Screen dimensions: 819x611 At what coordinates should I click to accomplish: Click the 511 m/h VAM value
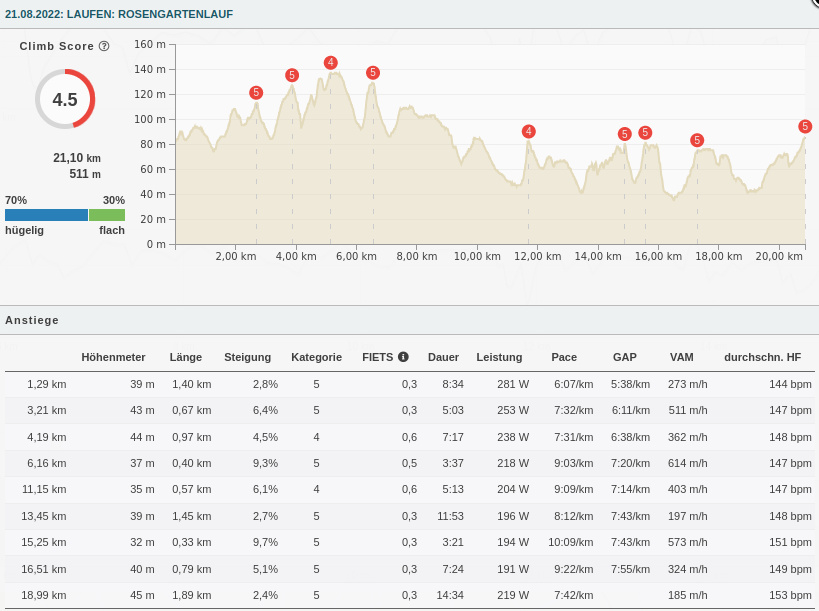(x=688, y=410)
